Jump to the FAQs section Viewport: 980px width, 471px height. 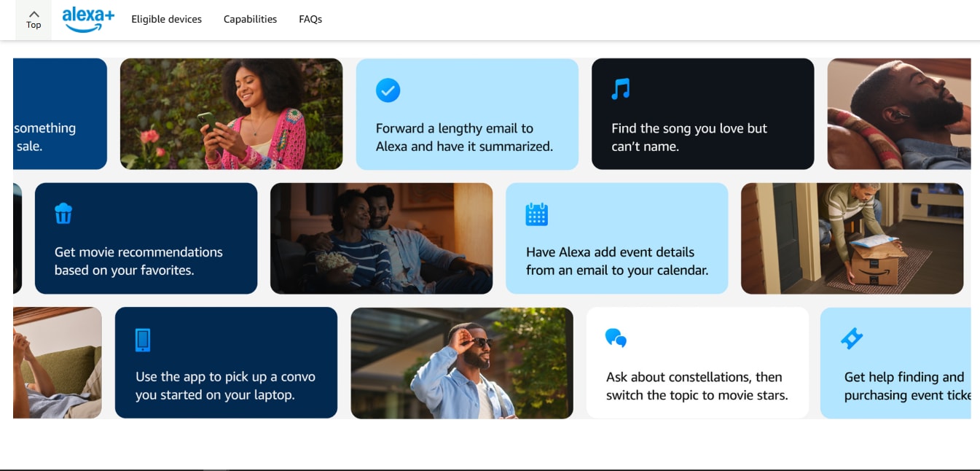(310, 19)
